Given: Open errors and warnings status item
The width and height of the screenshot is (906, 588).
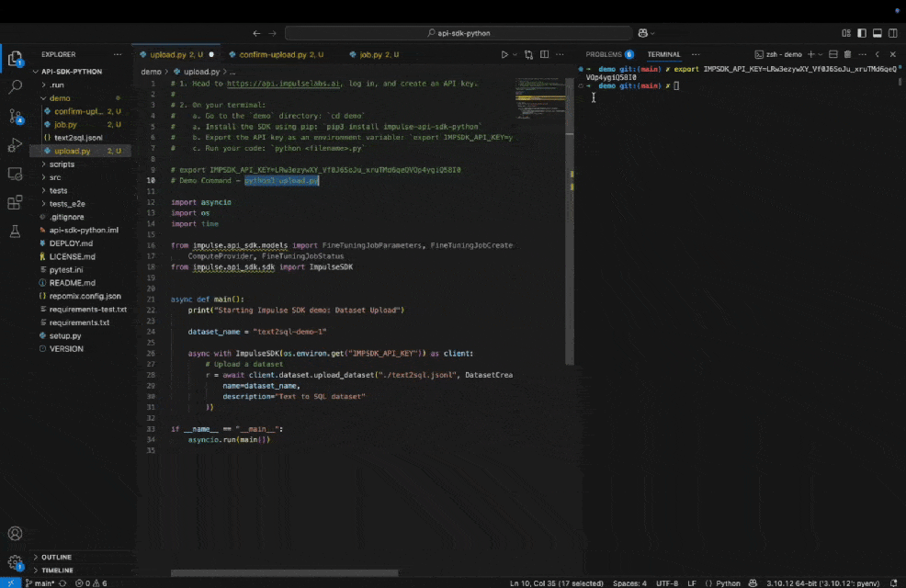Looking at the screenshot, I should pyautogui.click(x=91, y=583).
